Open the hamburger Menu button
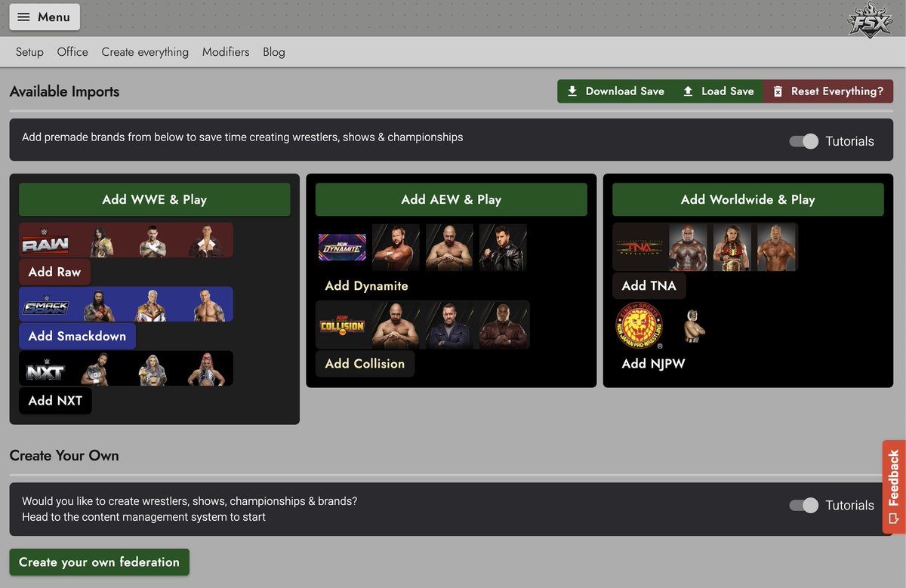906x588 pixels. click(45, 17)
